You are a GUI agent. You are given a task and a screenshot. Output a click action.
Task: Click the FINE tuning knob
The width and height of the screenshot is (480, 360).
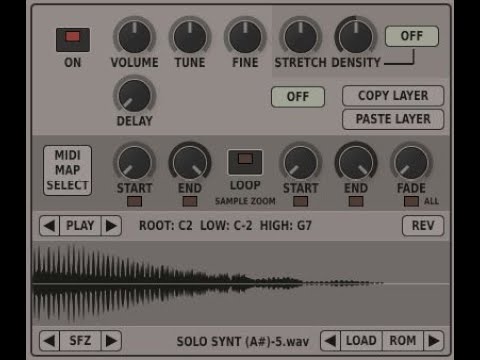pyautogui.click(x=245, y=37)
